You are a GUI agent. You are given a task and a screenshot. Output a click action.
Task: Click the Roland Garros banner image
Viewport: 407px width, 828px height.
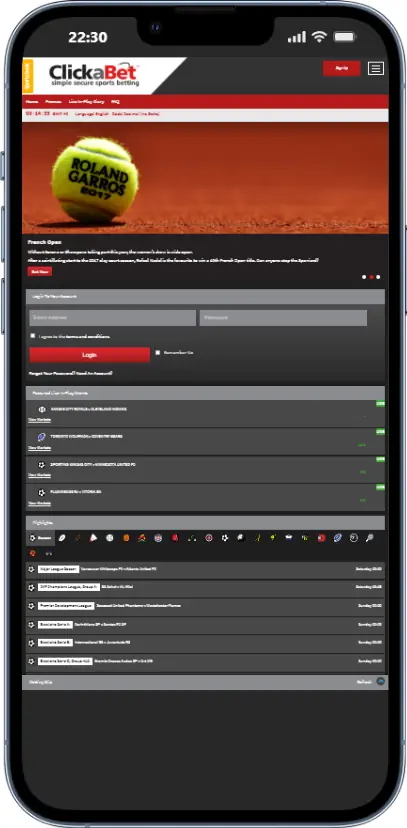coord(205,178)
